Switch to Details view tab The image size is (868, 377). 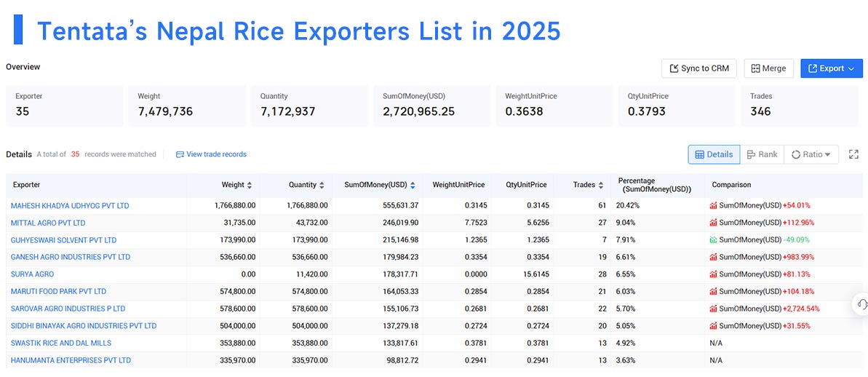[x=714, y=154]
